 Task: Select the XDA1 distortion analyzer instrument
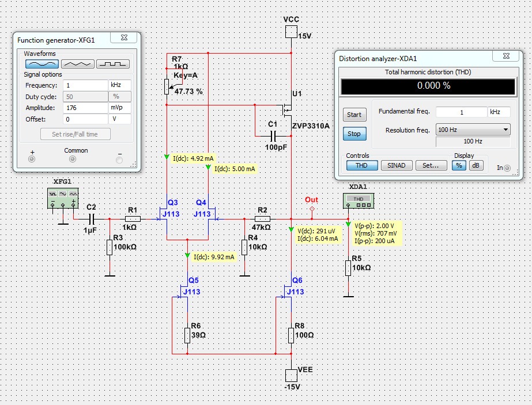tap(359, 200)
